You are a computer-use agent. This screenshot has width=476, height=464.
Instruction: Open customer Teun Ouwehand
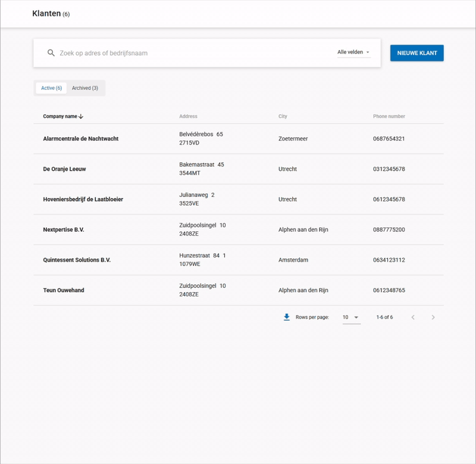pos(64,290)
